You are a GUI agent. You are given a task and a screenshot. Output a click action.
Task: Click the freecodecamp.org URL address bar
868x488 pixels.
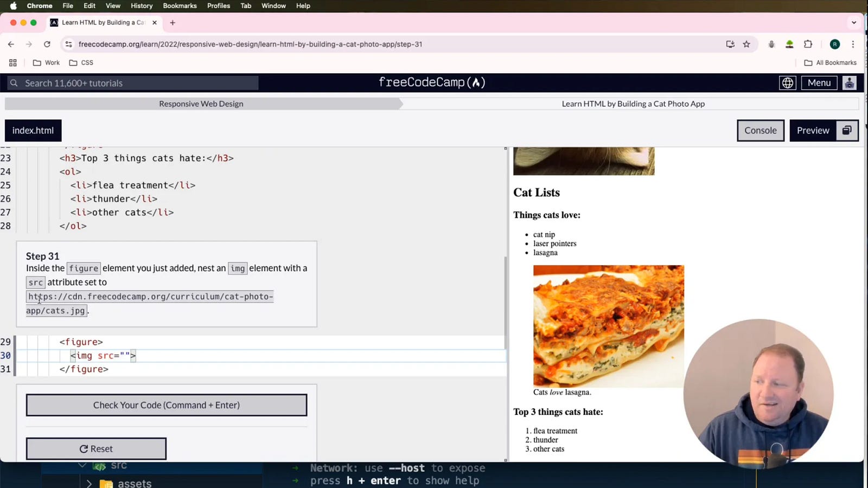(x=250, y=44)
